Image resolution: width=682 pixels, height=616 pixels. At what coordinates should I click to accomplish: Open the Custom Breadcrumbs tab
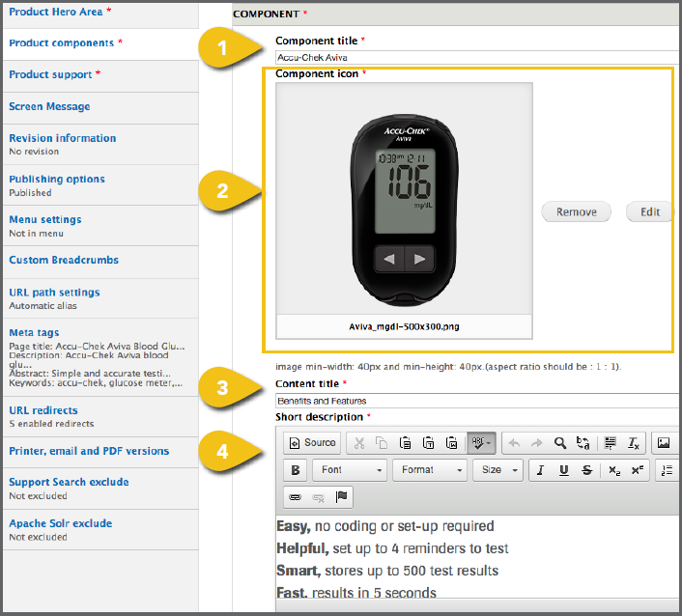[x=100, y=262]
